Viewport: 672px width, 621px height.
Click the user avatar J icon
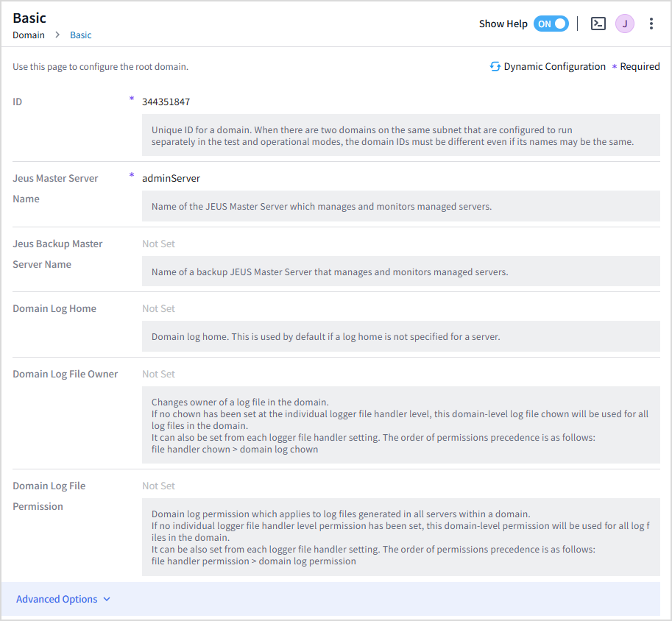(x=624, y=24)
